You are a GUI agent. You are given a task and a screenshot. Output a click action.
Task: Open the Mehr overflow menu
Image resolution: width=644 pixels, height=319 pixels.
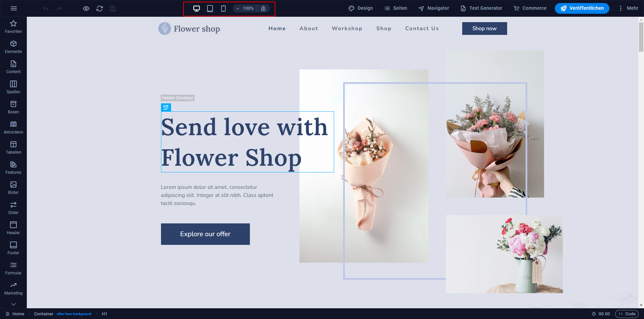pos(628,8)
